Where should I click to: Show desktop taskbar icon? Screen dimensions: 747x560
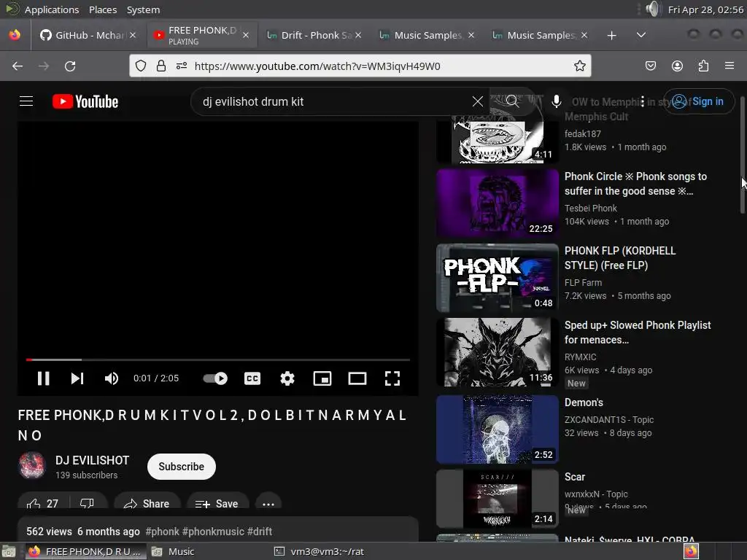coord(9,551)
